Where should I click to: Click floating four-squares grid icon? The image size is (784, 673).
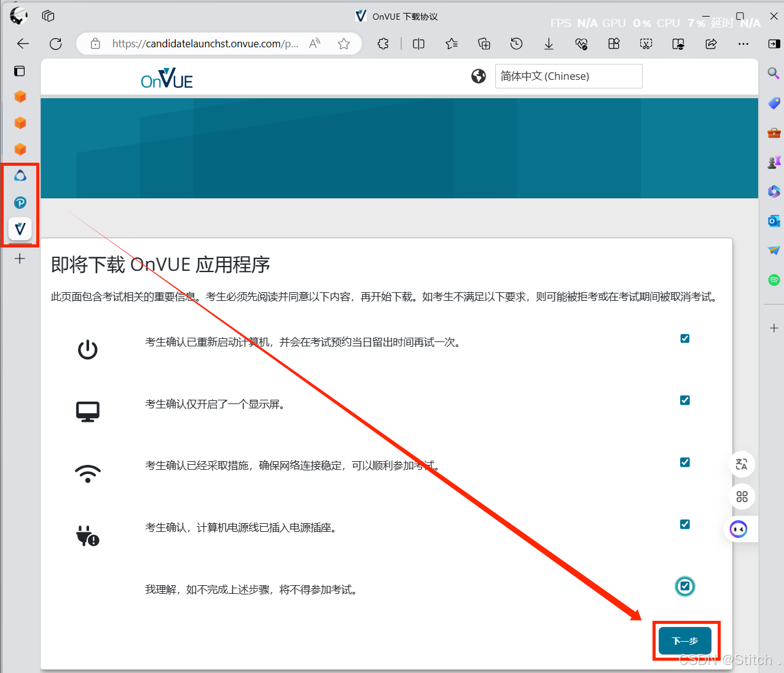(742, 497)
